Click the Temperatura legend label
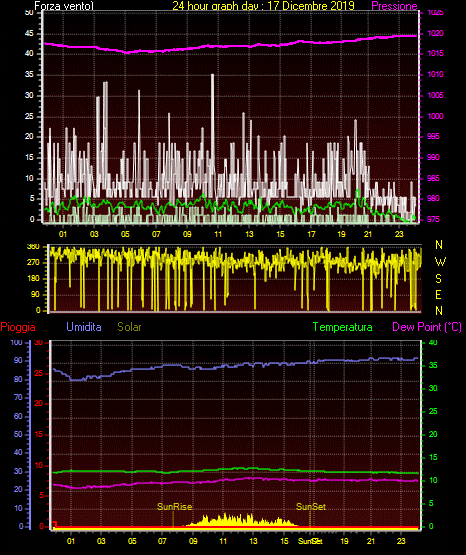The width and height of the screenshot is (466, 555). [x=342, y=327]
